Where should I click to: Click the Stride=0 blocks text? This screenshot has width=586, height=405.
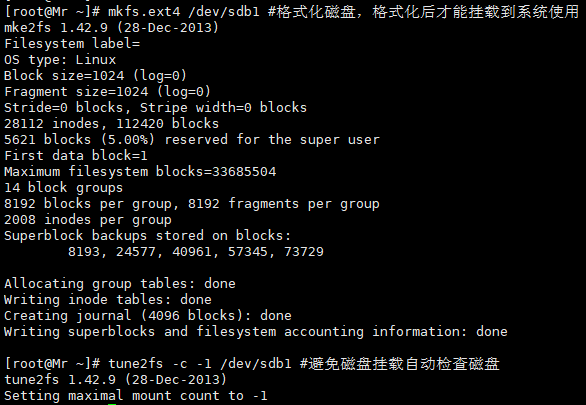click(x=64, y=108)
